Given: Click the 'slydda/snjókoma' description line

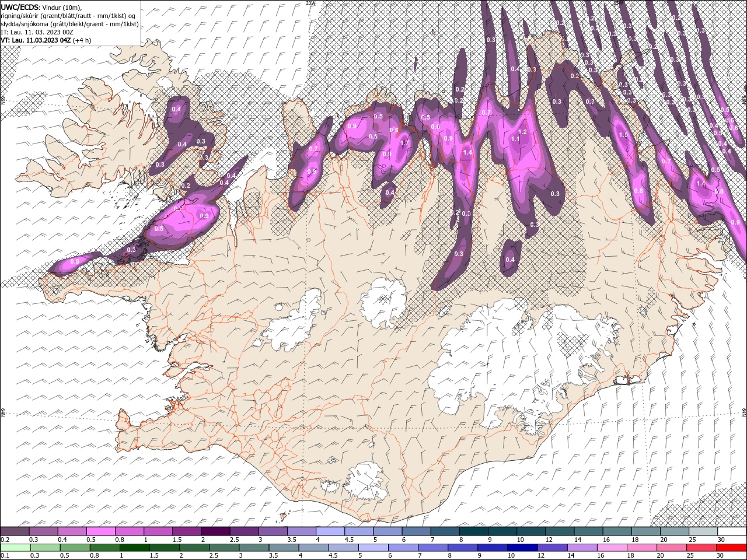Looking at the screenshot, I should (x=69, y=23).
